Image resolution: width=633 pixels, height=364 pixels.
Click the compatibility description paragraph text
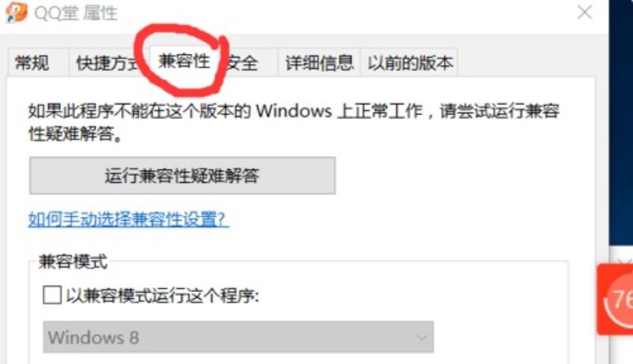tap(294, 122)
